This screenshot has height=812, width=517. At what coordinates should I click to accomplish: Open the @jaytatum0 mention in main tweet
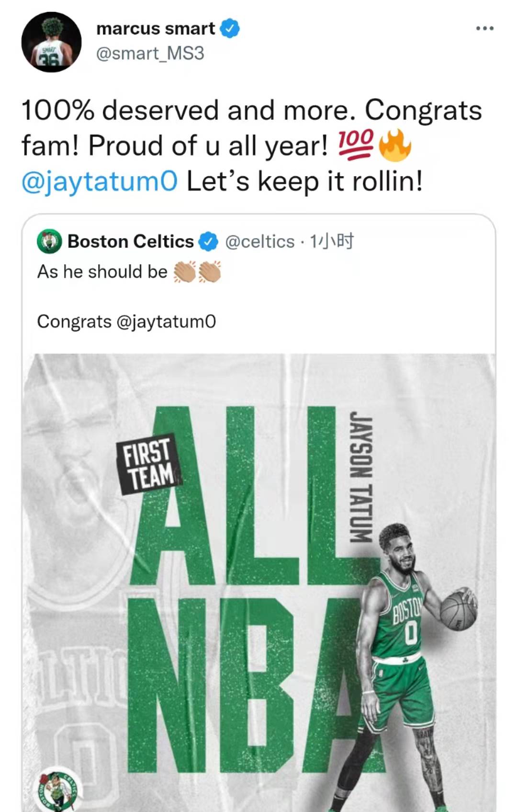click(x=100, y=182)
